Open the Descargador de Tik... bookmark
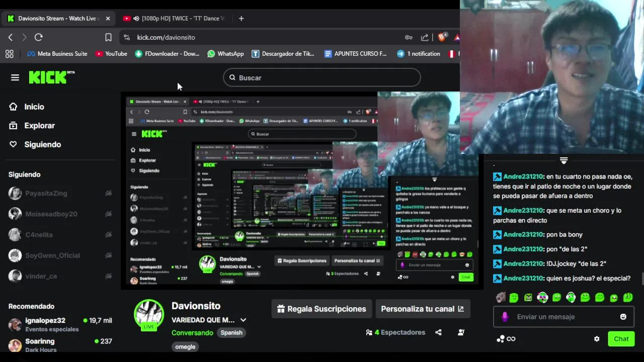Screen dimensions: 644x362 [283, 54]
